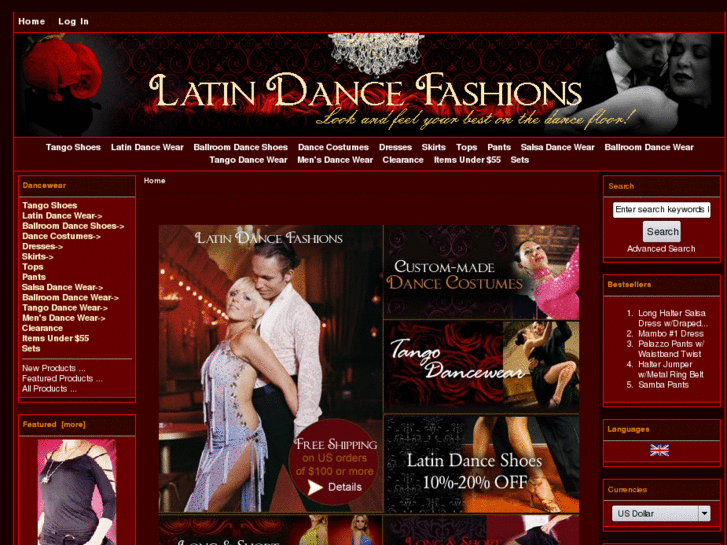Open Dance Costumes in top navigation
This screenshot has height=545, width=727.
(x=333, y=147)
